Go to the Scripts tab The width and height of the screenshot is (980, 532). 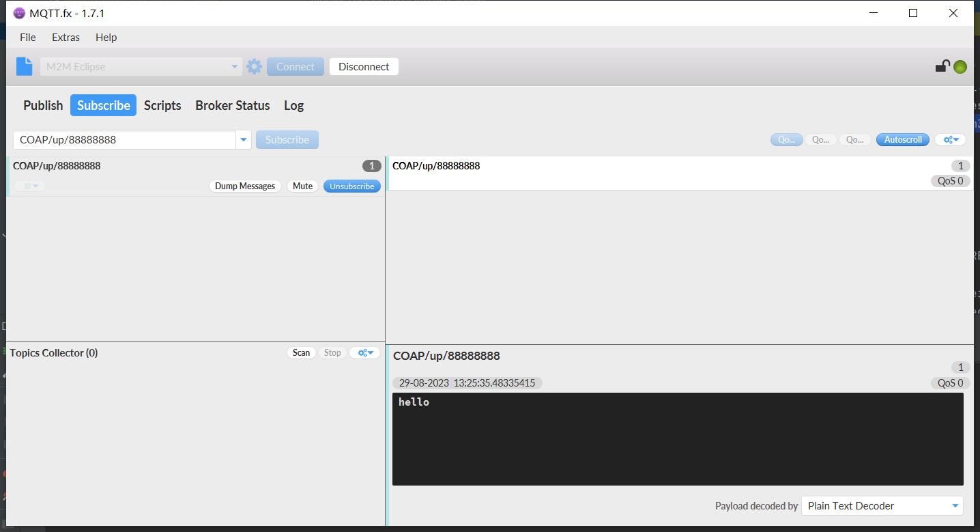(162, 105)
